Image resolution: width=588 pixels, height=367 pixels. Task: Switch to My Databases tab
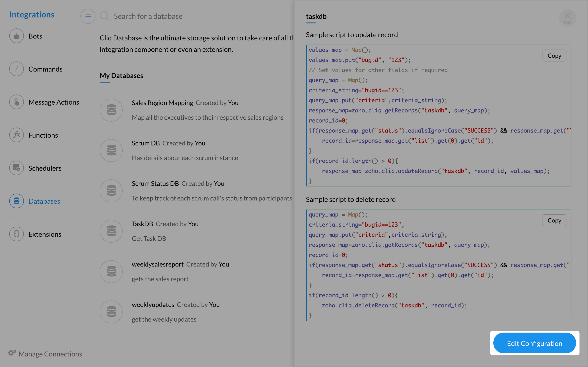[122, 76]
